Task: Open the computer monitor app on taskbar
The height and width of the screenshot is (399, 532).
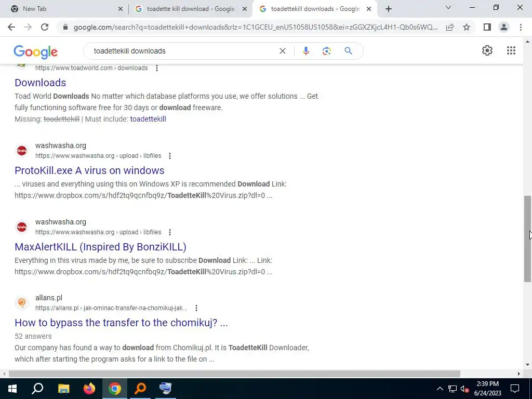Action: 166,389
